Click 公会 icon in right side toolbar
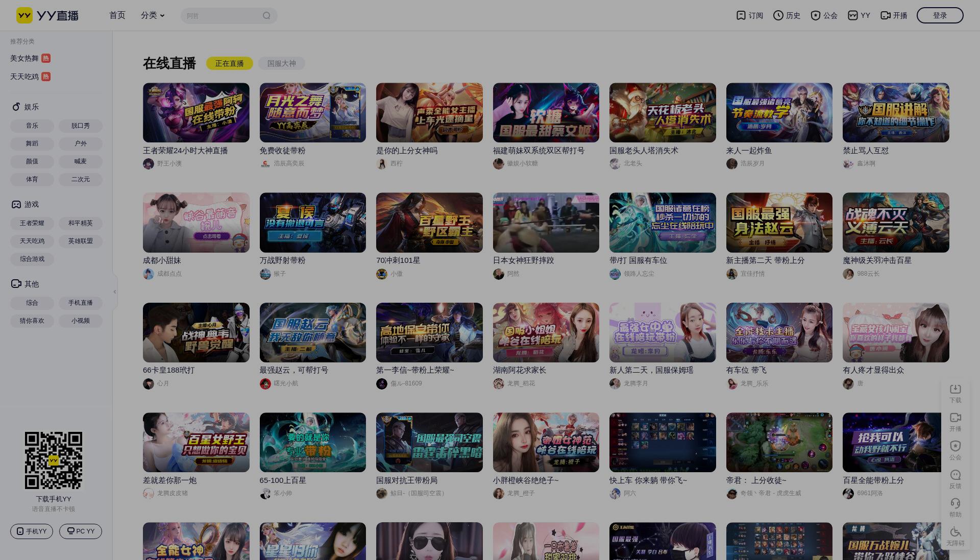Viewport: 980px width, 560px height. pyautogui.click(x=955, y=446)
